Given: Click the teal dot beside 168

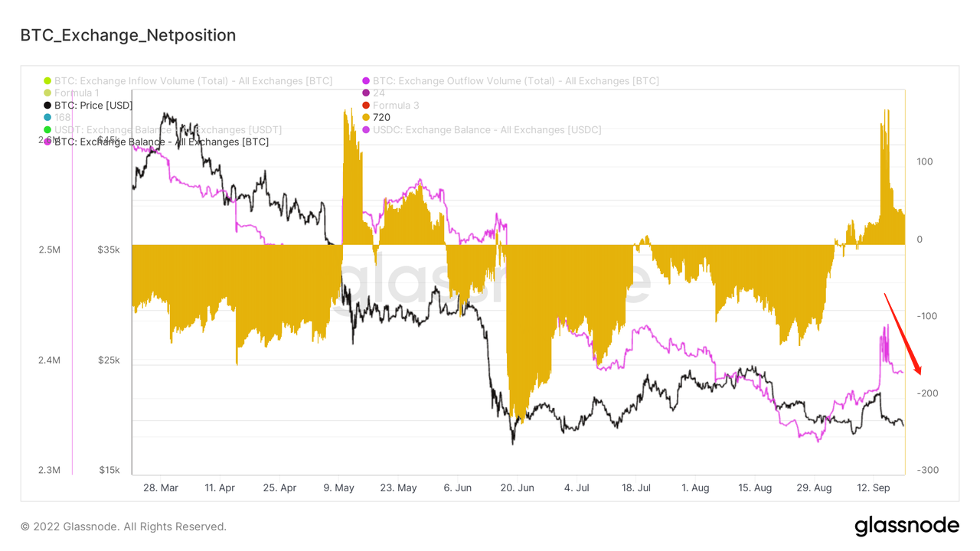Looking at the screenshot, I should tap(47, 118).
